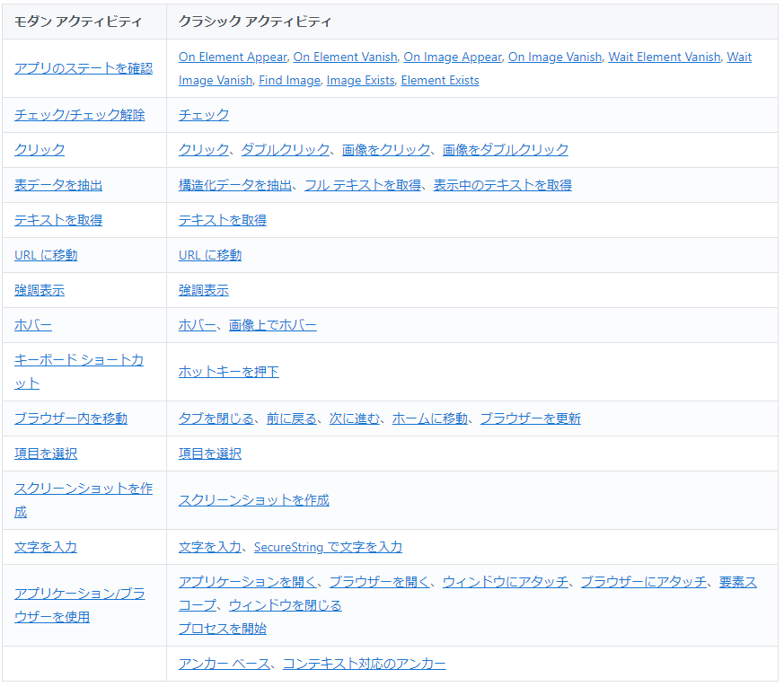Open modern column 強調表示 link
784x687 pixels.
(40, 290)
